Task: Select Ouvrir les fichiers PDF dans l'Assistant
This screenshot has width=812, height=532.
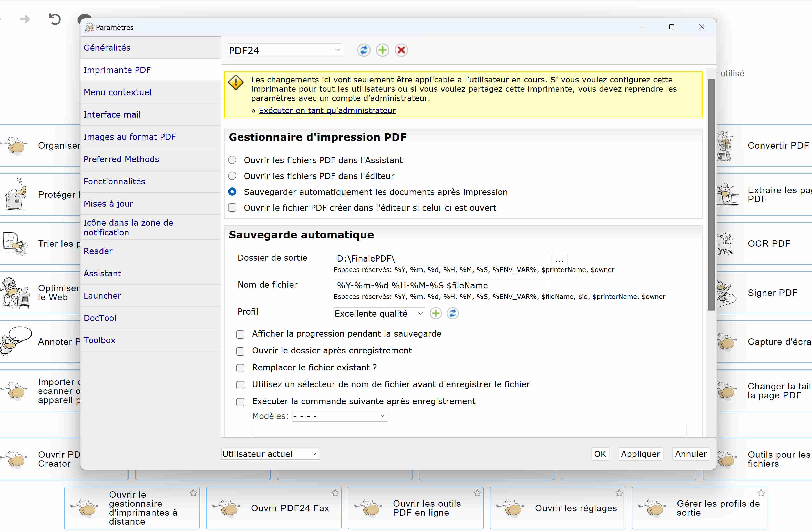Action: point(232,160)
